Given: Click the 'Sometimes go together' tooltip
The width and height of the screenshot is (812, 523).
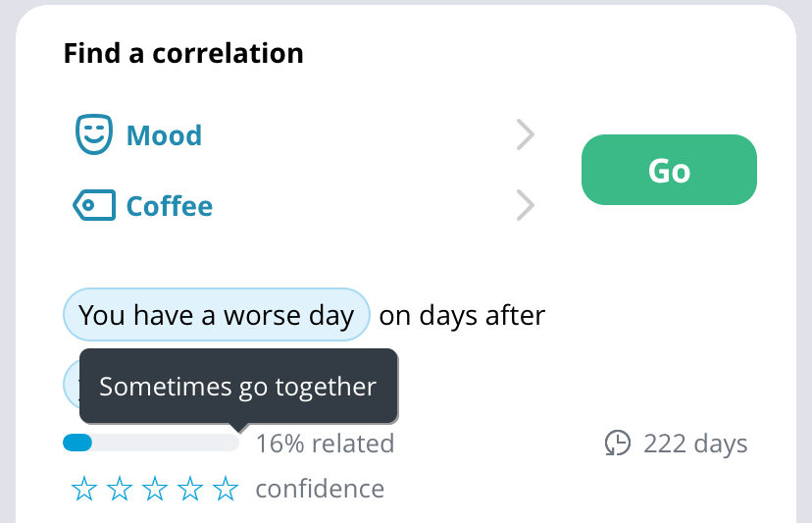Looking at the screenshot, I should [238, 387].
